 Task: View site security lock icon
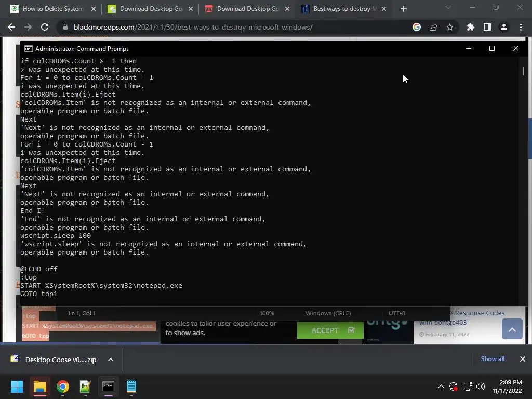65,27
